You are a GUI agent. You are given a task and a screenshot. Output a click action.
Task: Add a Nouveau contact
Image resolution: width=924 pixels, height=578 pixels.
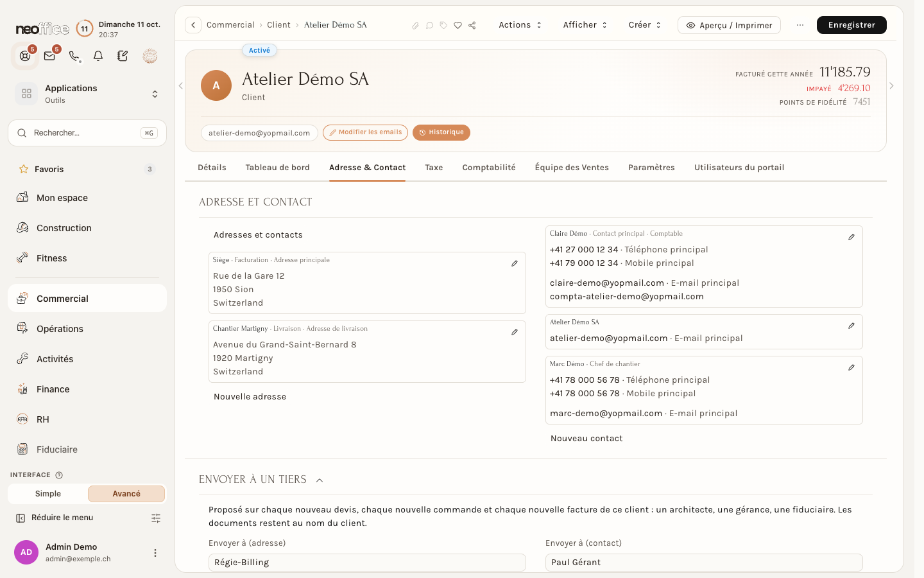tap(586, 439)
